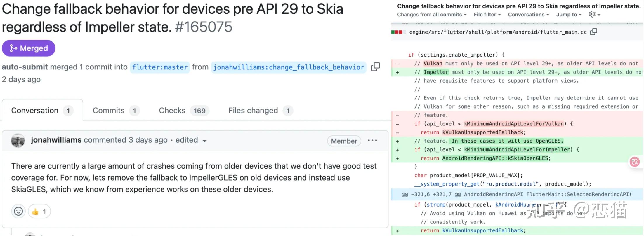The image size is (644, 236).
Task: Click the change_fallback_behavior branch link
Action: click(288, 67)
